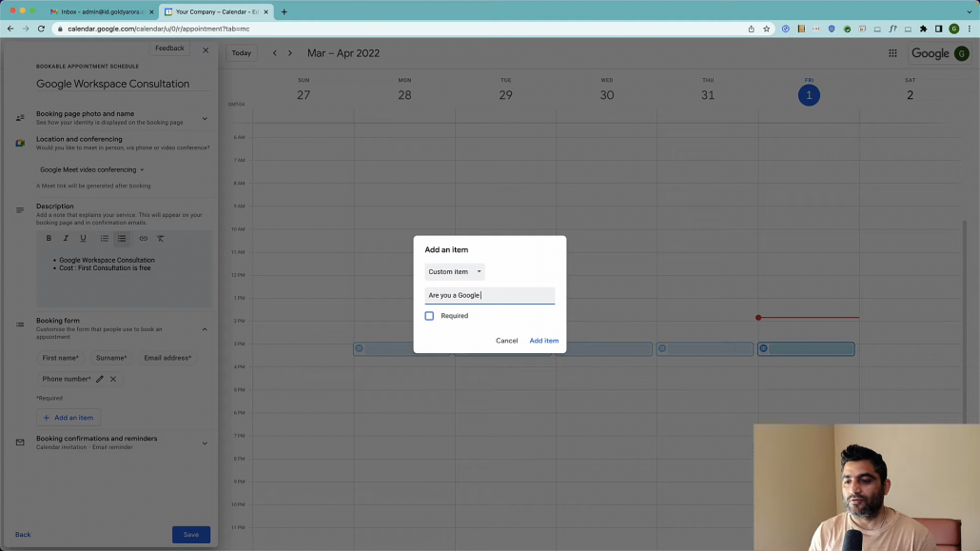
Task: Share this page icon in address bar
Action: tap(752, 29)
